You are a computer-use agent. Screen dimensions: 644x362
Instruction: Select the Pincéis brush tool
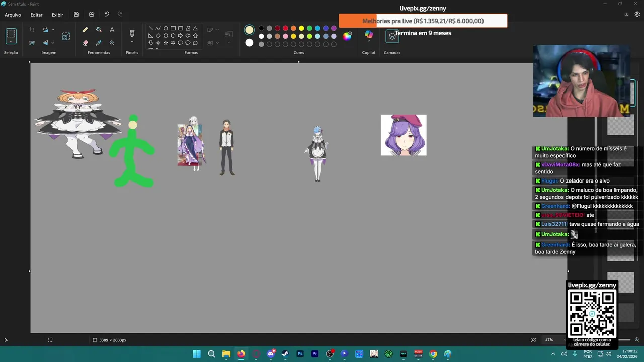(132, 33)
